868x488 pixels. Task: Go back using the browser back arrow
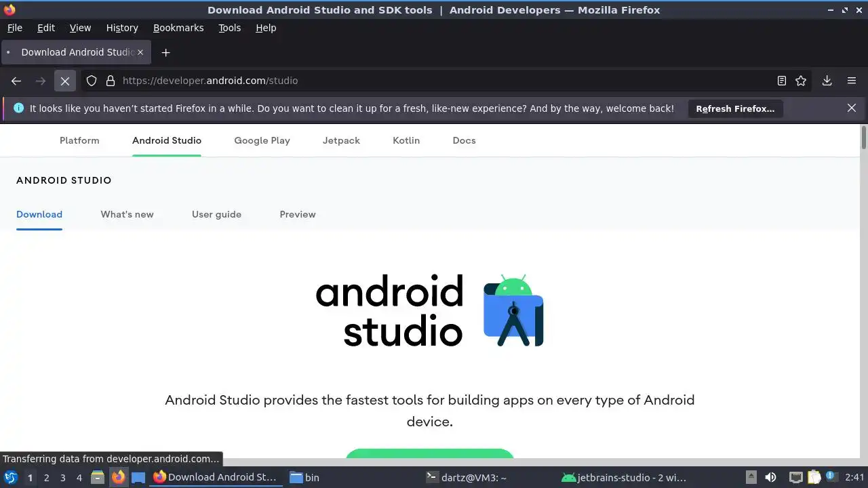click(16, 81)
